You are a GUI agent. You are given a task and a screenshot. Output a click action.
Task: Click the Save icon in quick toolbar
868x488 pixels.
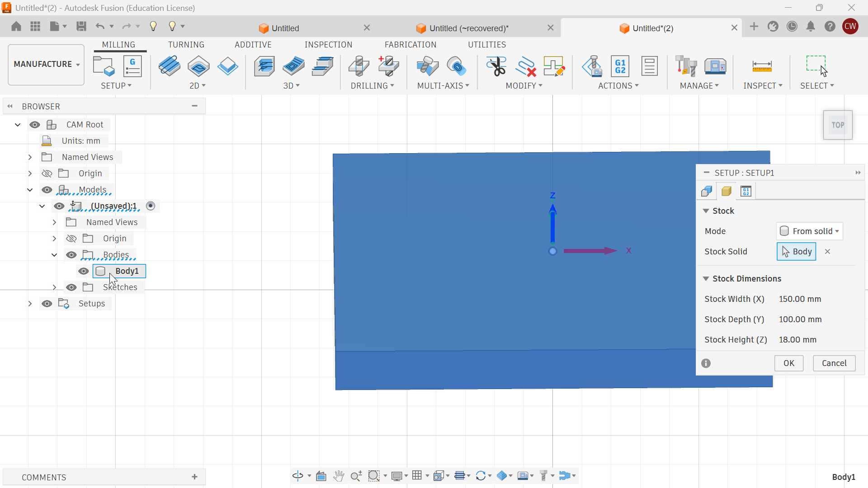(x=81, y=26)
